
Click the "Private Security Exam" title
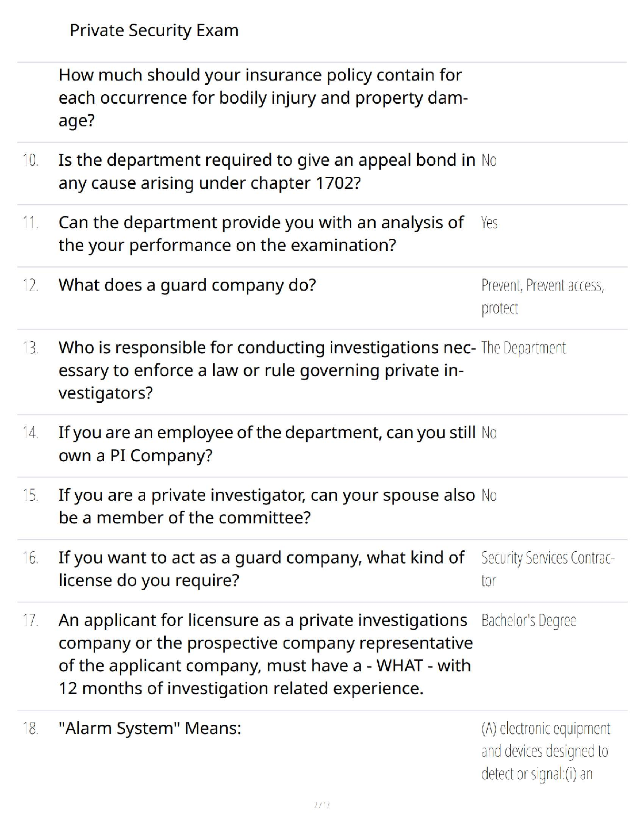click(x=154, y=31)
